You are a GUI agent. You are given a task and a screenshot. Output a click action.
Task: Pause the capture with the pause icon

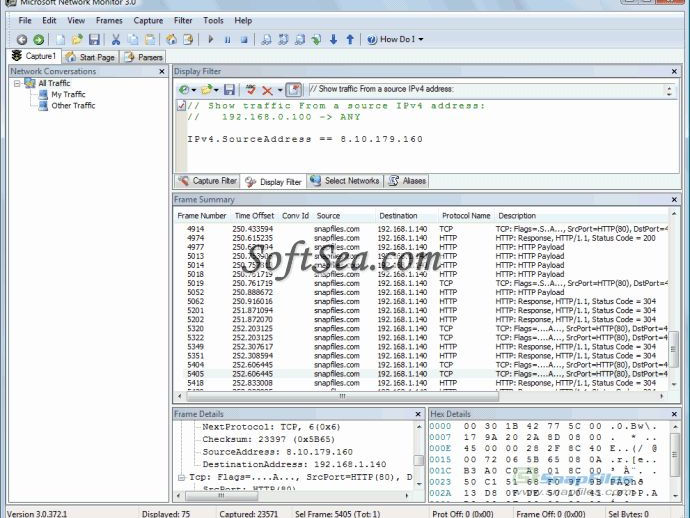tap(228, 40)
